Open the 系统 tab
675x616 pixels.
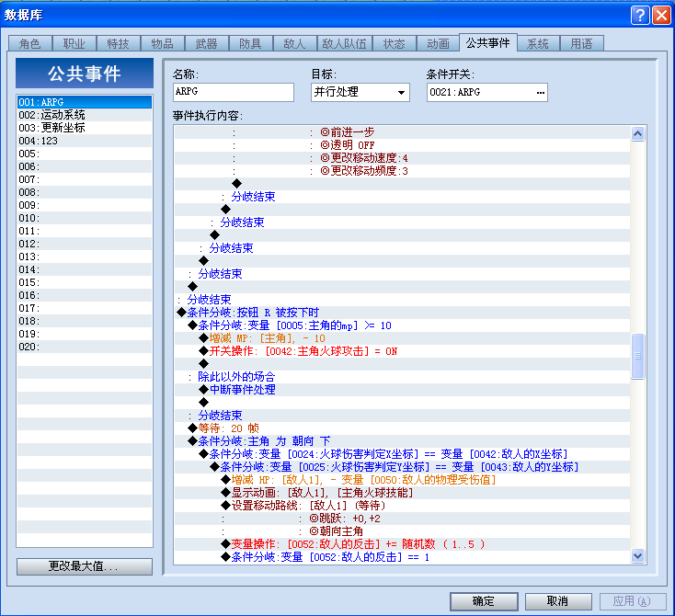pyautogui.click(x=538, y=43)
